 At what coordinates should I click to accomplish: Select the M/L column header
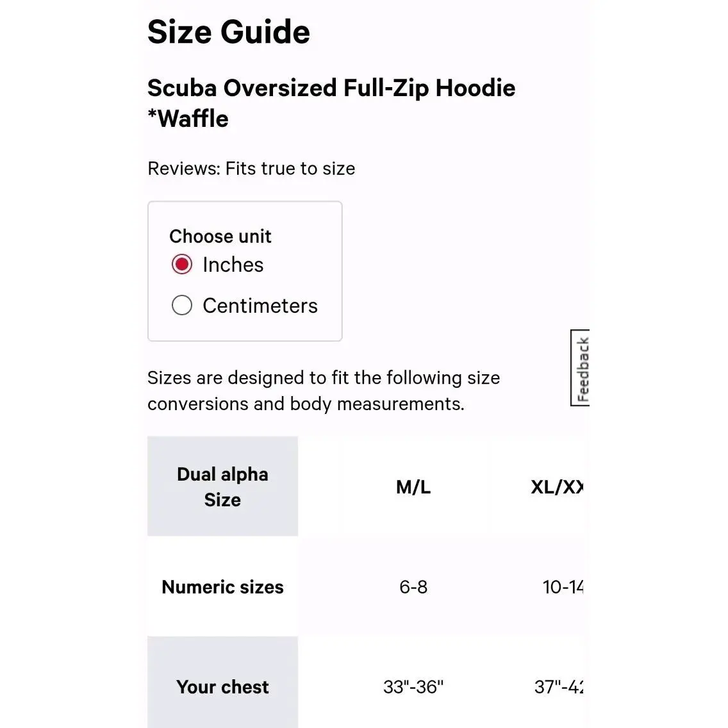[x=413, y=486]
